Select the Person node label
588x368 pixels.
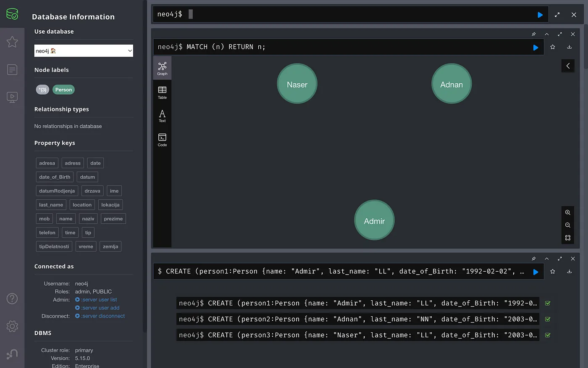[x=63, y=90]
